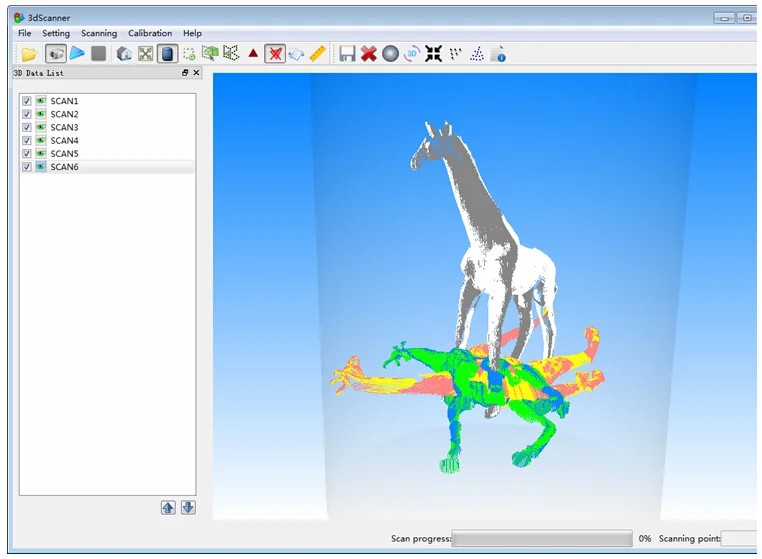This screenshot has height=559, width=762.
Task: Toggle the eye icon next to SCAN1
Action: point(41,101)
